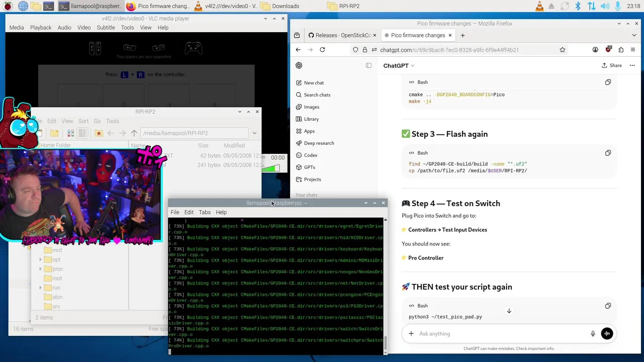Expand the proc folder tree node
The width and height of the screenshot is (644, 362).
(40, 269)
